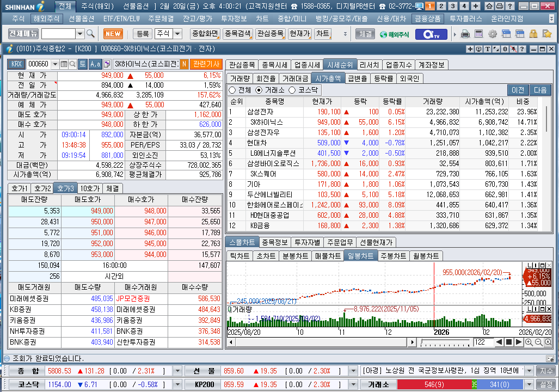Click the orange N news icon
This screenshot has height=392, width=559.
click(x=184, y=64)
